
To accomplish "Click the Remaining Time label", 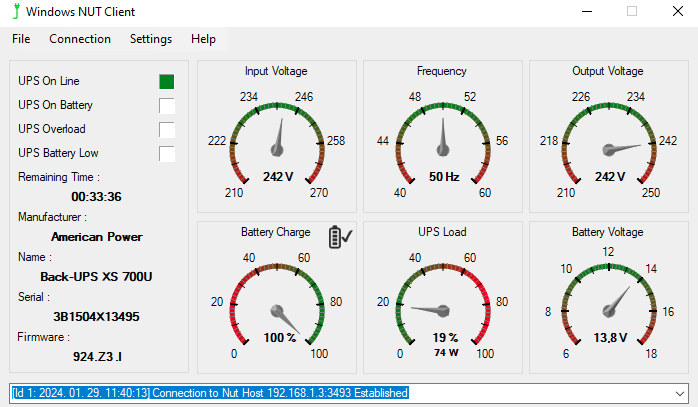I will 59,177.
